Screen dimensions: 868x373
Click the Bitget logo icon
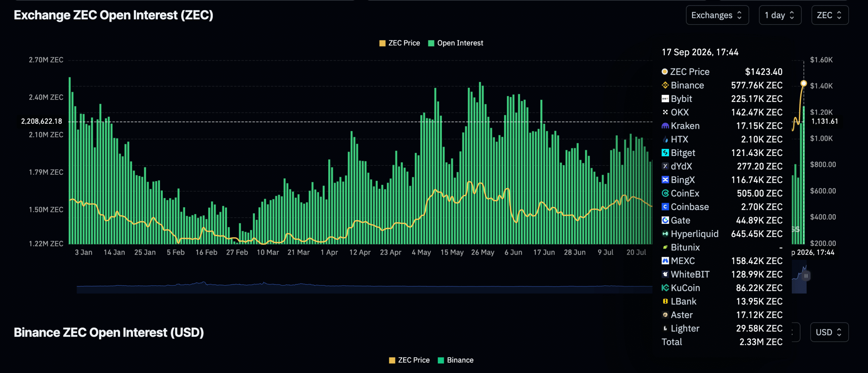[x=665, y=153]
